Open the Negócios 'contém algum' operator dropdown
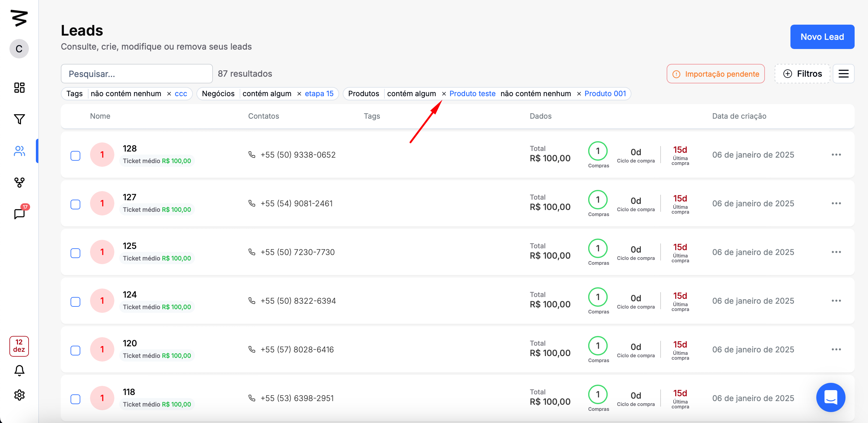The image size is (868, 423). [x=266, y=94]
